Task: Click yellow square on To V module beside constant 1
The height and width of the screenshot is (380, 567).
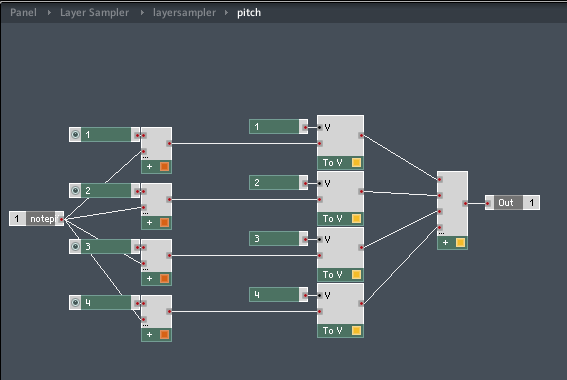Action: coord(356,163)
